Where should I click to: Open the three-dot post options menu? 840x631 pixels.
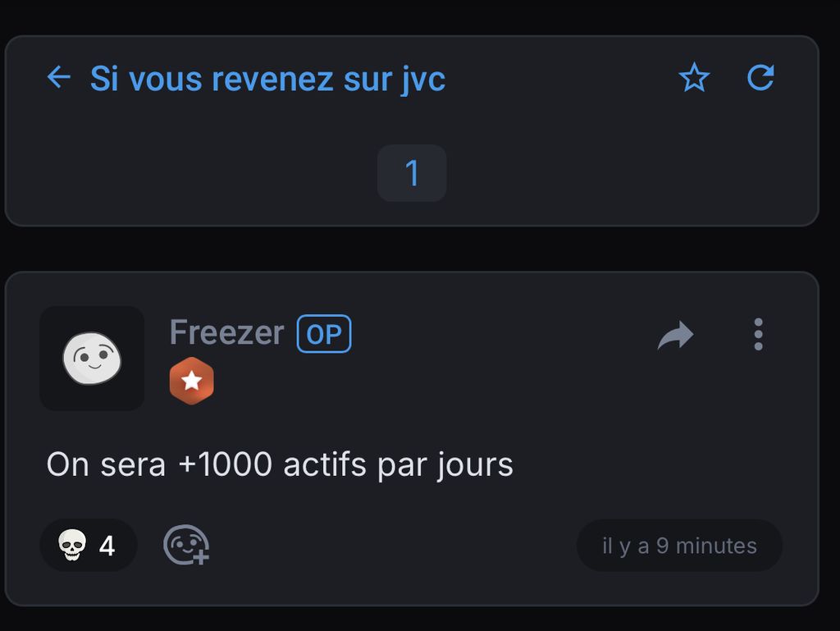(758, 335)
